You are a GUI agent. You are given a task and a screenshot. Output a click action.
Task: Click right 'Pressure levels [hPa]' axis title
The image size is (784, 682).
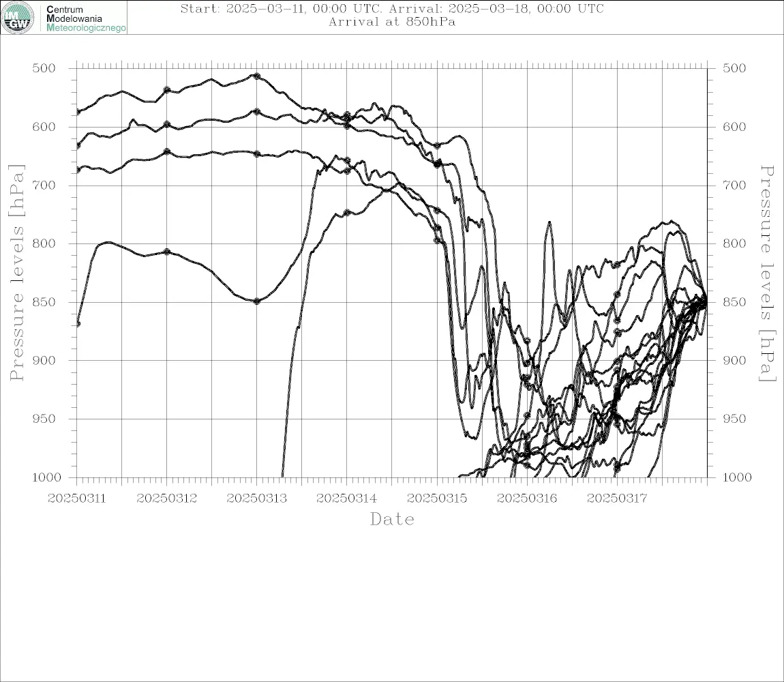(x=767, y=273)
